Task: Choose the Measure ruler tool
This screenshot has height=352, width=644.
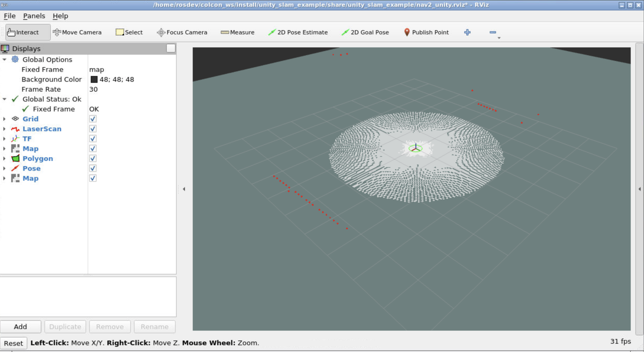Action: [x=238, y=32]
